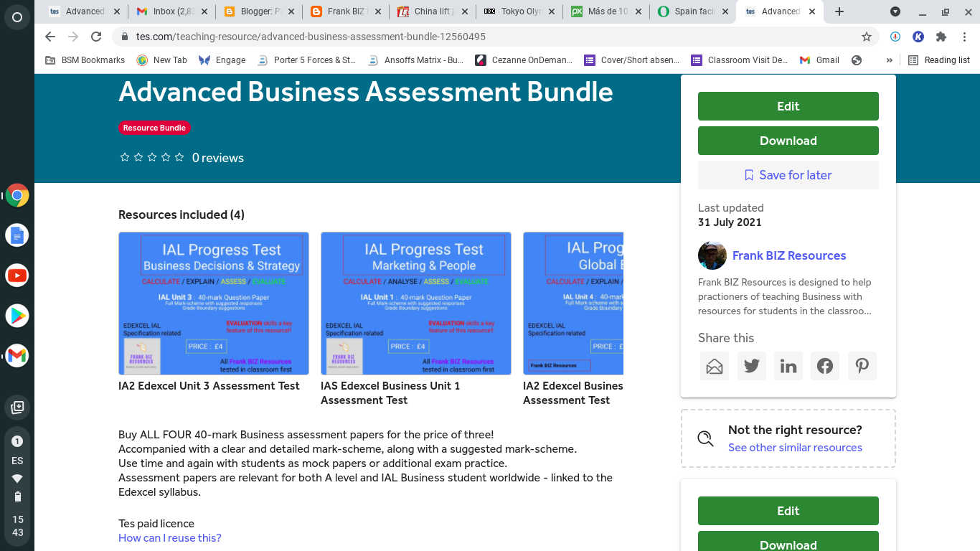This screenshot has width=980, height=551.
Task: Switch to the Frank BIZ tab
Action: click(347, 11)
